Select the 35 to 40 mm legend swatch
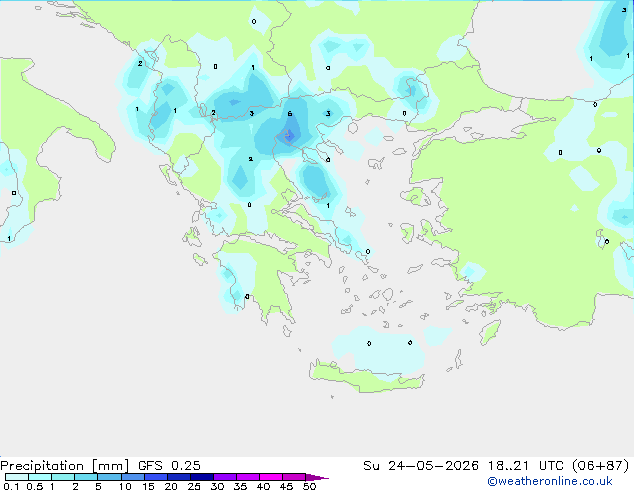Viewport: 634px width, 490px height. click(x=247, y=477)
